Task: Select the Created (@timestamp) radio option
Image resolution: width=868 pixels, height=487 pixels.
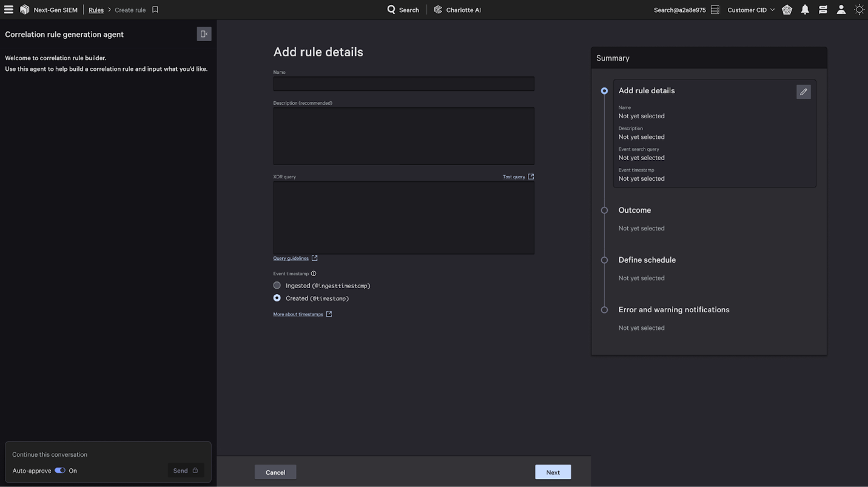Action: [277, 298]
